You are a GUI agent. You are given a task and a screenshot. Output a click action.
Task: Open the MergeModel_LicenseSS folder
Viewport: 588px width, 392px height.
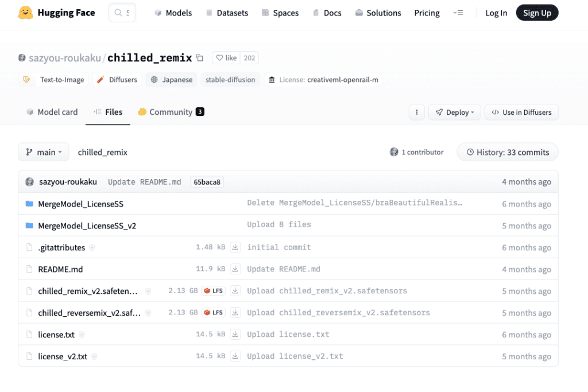pos(80,204)
